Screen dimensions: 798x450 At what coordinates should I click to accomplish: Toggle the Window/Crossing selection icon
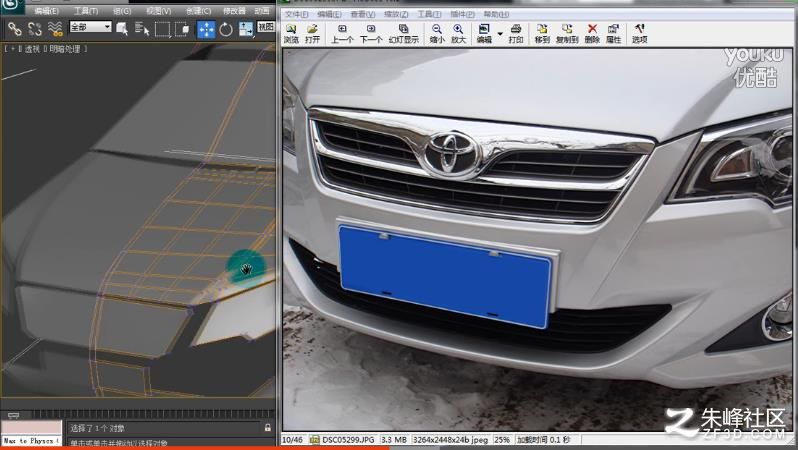coord(182,29)
